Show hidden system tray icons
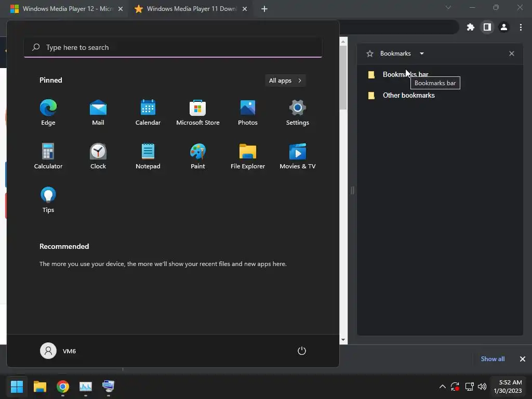 coord(443,387)
